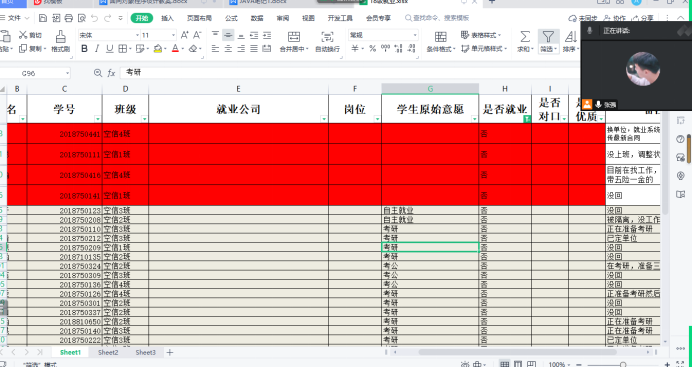The image size is (693, 368).
Task: Click the zoom magnifier icon beside fx
Action: [98, 73]
